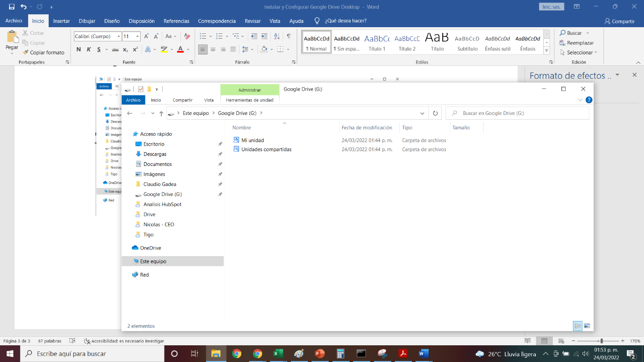
Task: Open Explorer address bar history dropdown
Action: 422,113
